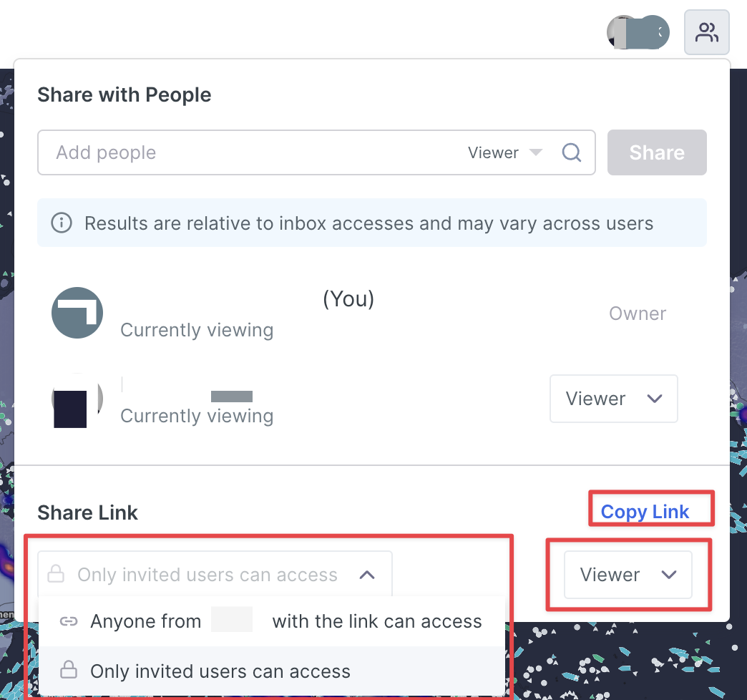Click the people sharing icon button
The height and width of the screenshot is (700, 747).
tap(706, 33)
